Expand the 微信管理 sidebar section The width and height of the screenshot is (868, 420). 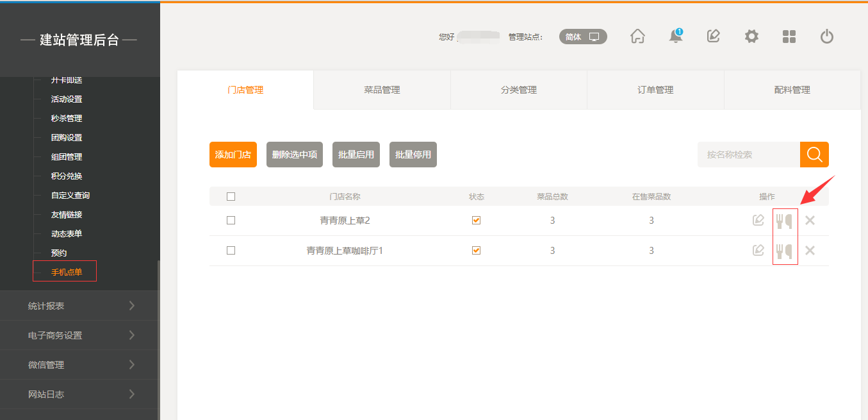point(79,365)
